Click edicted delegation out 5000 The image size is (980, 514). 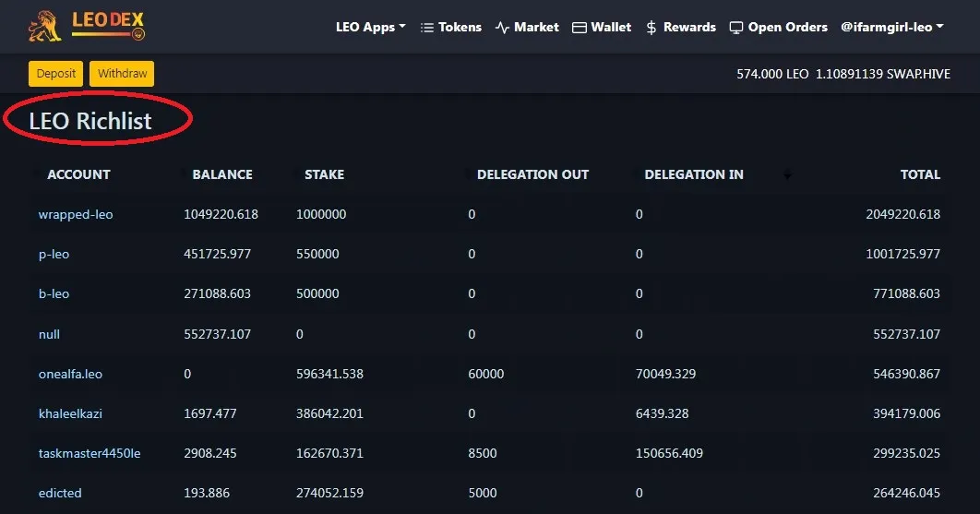483,493
